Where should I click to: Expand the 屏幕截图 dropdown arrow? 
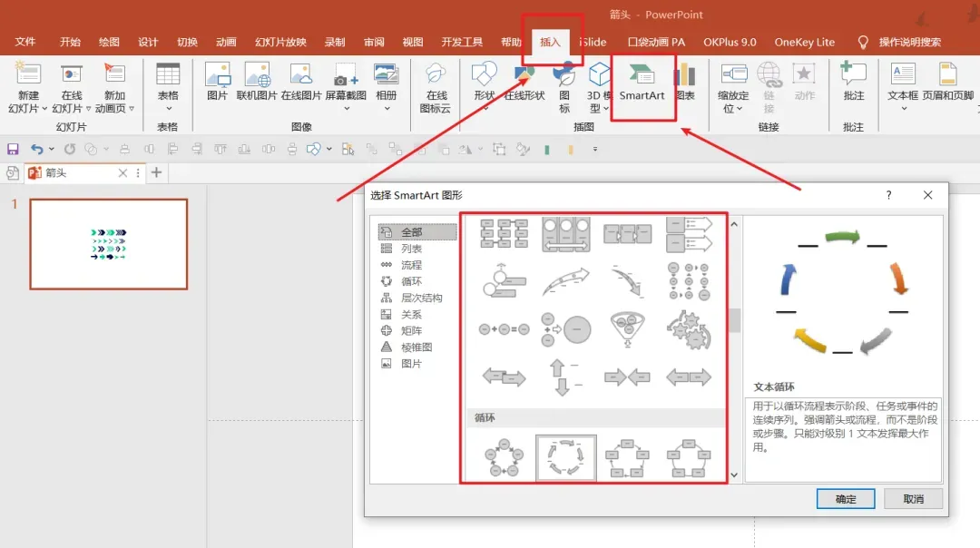pos(347,110)
